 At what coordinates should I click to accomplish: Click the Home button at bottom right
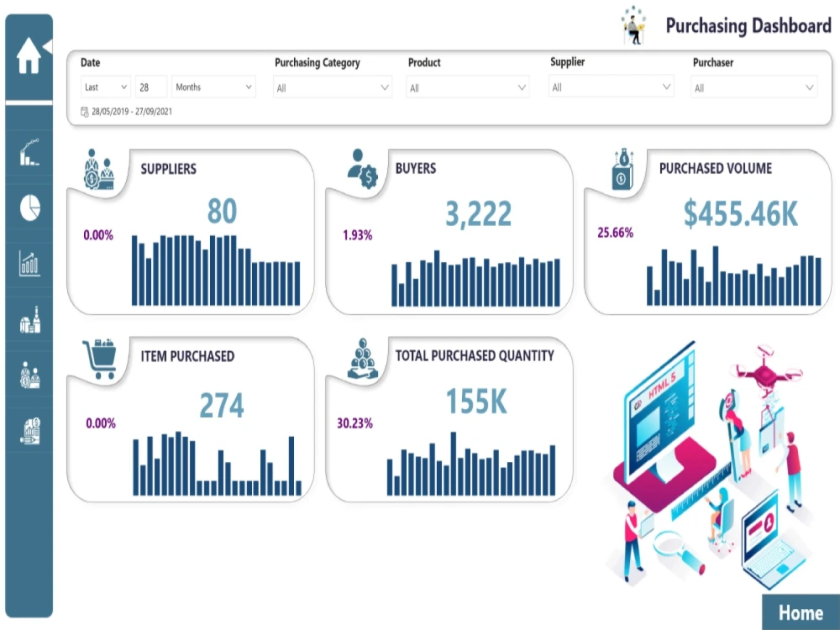[801, 612]
